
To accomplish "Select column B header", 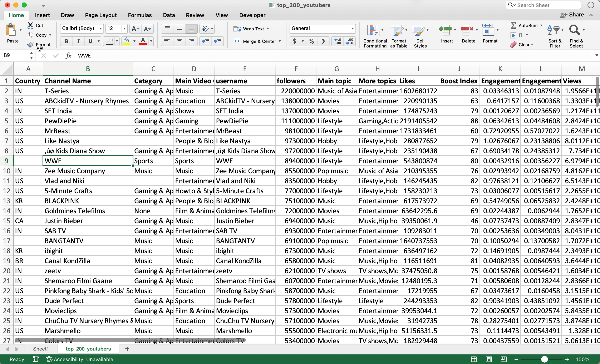I will click(88, 69).
